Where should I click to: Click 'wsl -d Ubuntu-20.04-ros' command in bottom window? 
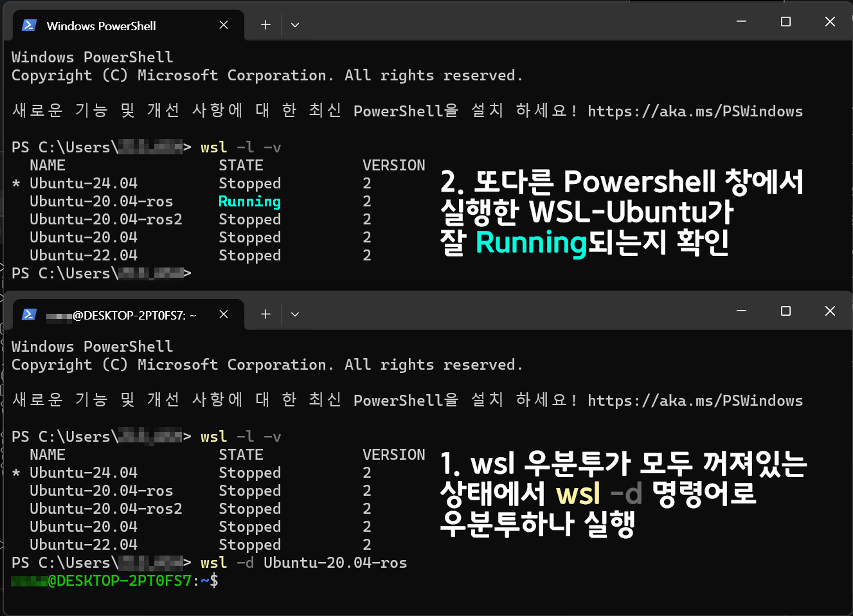click(x=304, y=563)
